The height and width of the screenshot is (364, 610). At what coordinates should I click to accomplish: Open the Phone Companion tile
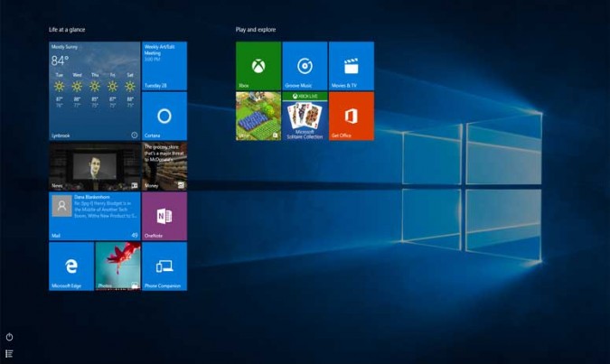(x=164, y=266)
